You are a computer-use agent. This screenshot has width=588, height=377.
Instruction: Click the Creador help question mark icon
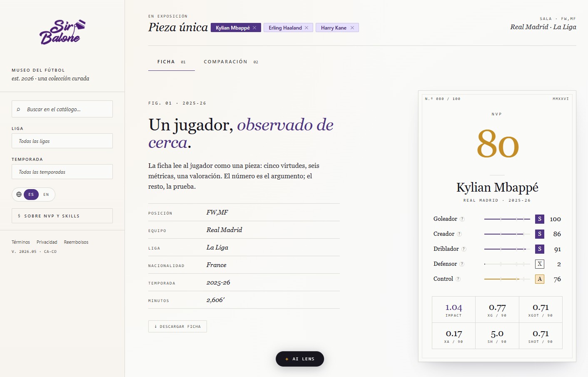[x=459, y=234]
